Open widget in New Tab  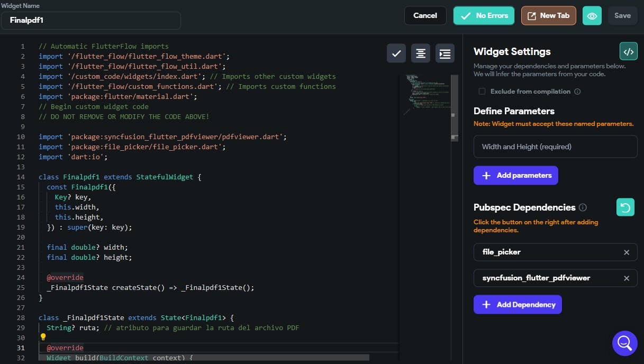point(548,16)
